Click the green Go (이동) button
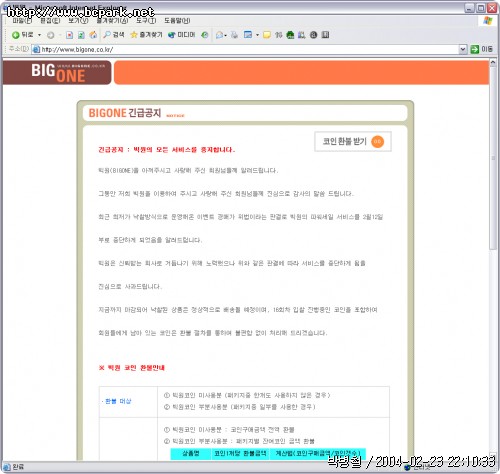The height and width of the screenshot is (474, 500). [x=481, y=49]
